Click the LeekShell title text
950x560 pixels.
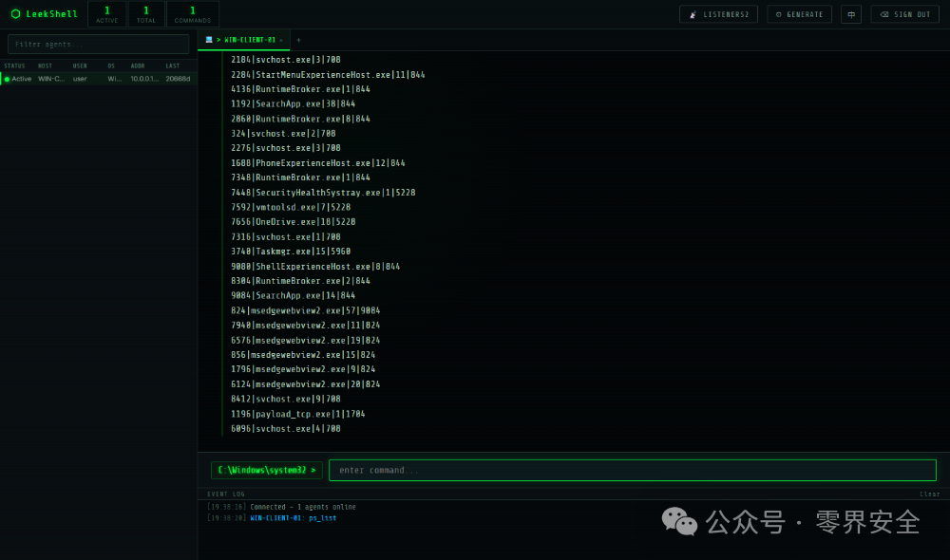[51, 14]
